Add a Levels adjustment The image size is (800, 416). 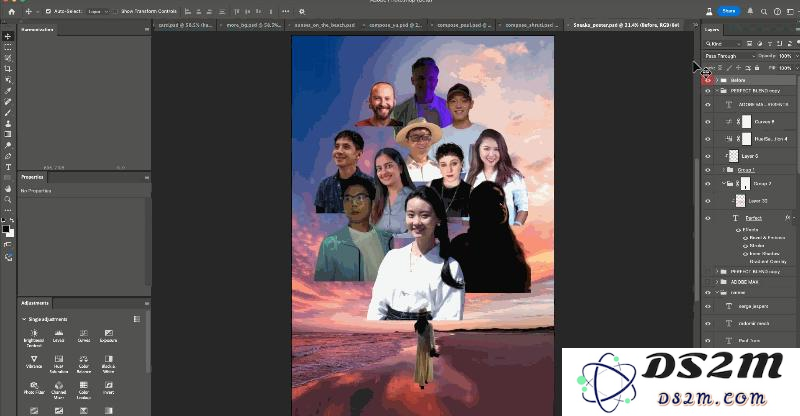point(59,336)
